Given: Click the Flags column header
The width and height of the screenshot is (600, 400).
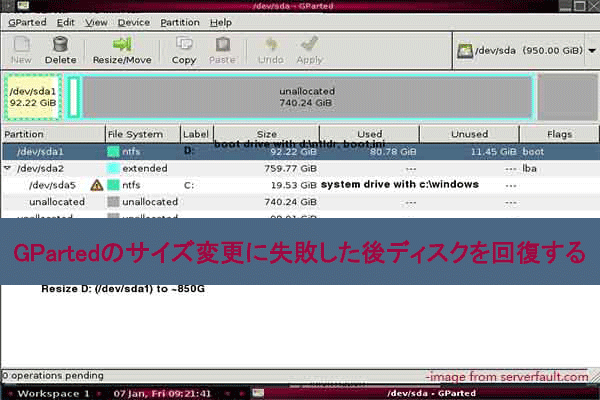Looking at the screenshot, I should click(x=559, y=134).
